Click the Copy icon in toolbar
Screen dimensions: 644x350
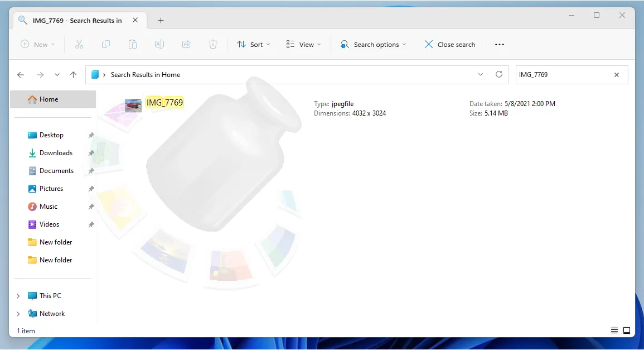click(106, 45)
